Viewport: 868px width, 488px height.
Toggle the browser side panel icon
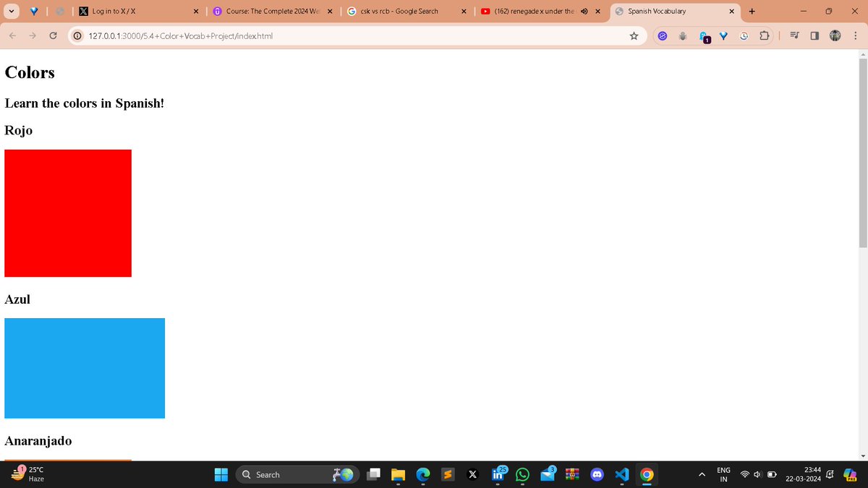coord(814,35)
